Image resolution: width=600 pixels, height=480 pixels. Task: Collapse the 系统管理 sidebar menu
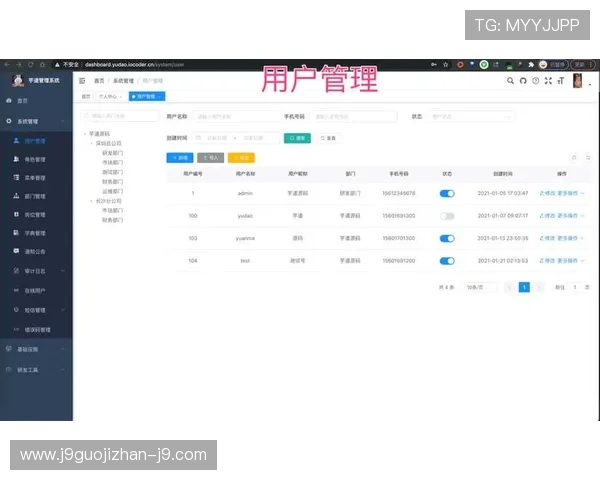[36, 121]
